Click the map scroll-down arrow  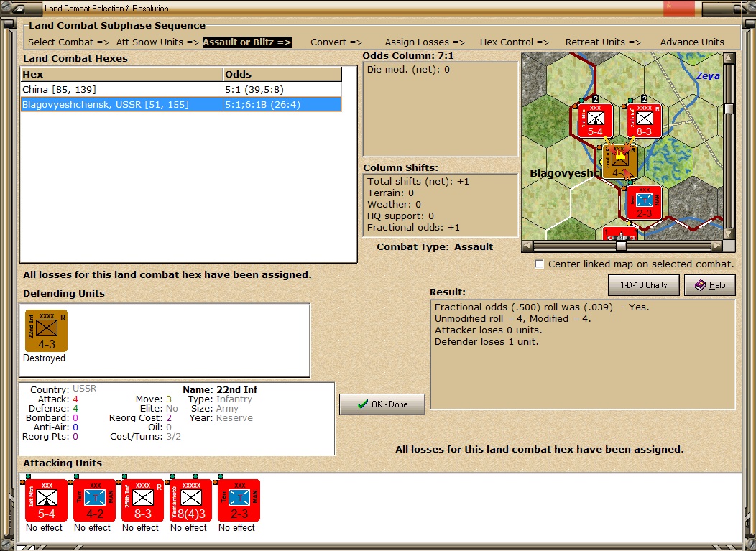pos(729,234)
